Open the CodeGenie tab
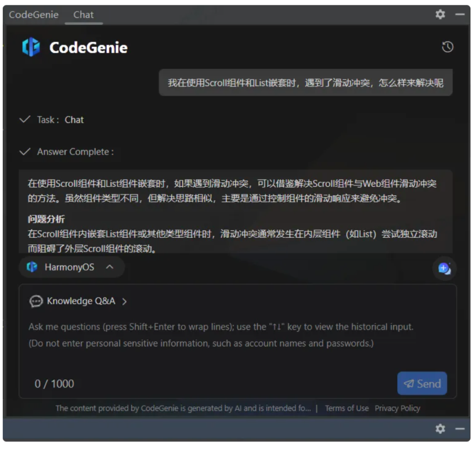The height and width of the screenshot is (449, 476). (x=34, y=15)
